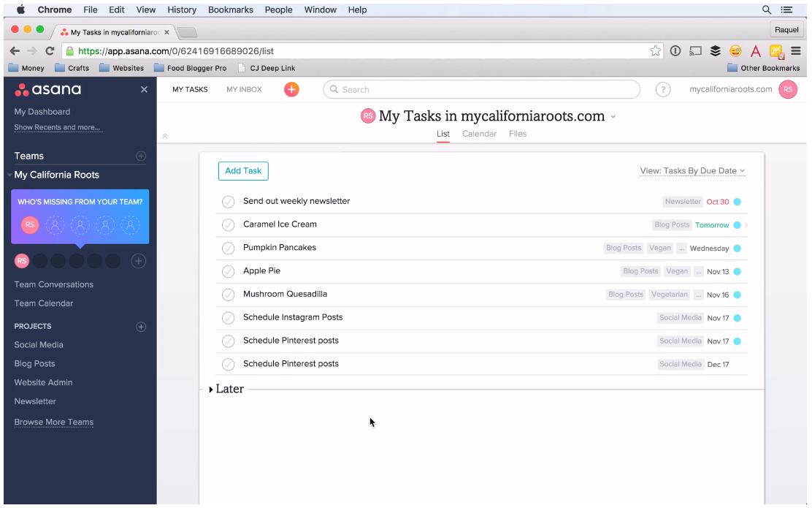Reload the page in Chrome
The height and width of the screenshot is (508, 812).
tap(50, 51)
